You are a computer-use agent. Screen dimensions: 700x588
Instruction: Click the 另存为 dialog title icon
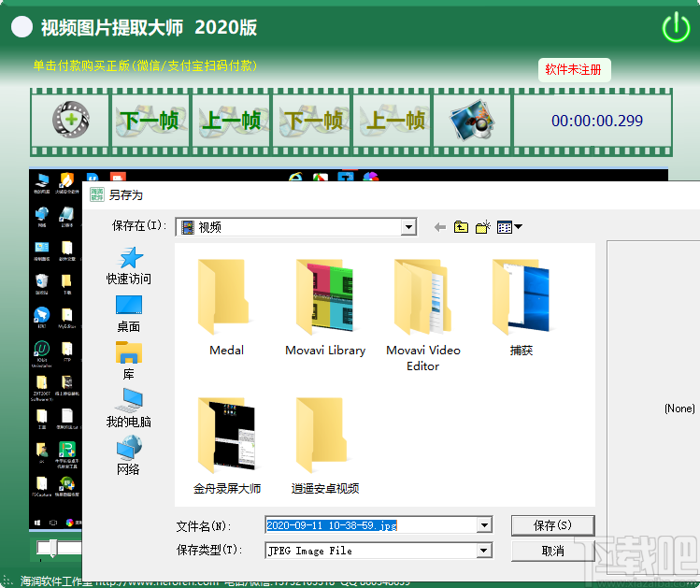[97, 194]
